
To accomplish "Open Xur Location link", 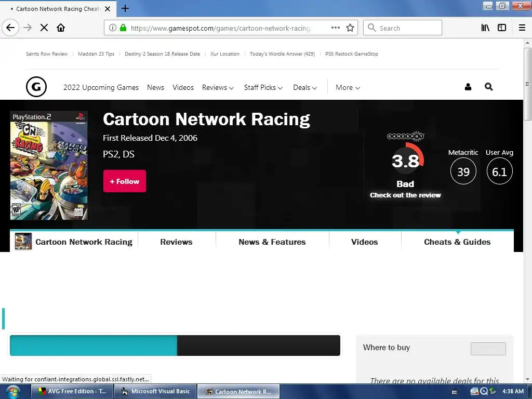I will click(224, 54).
